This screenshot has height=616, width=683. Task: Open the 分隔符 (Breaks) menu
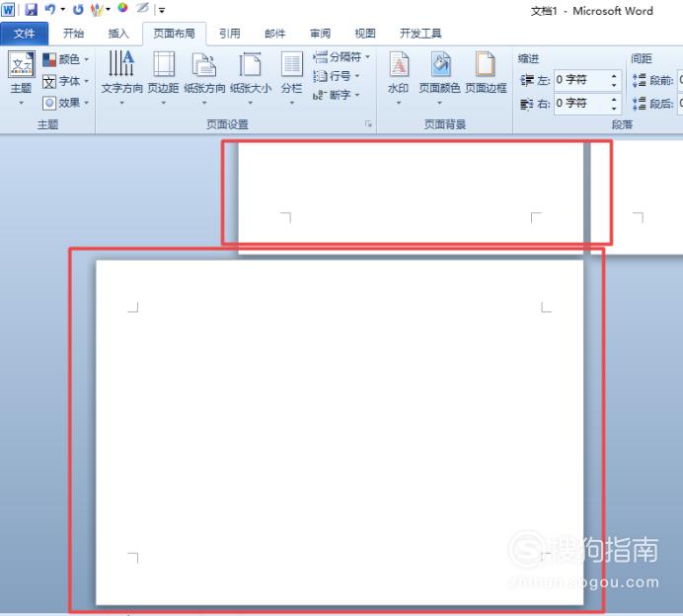coord(341,56)
